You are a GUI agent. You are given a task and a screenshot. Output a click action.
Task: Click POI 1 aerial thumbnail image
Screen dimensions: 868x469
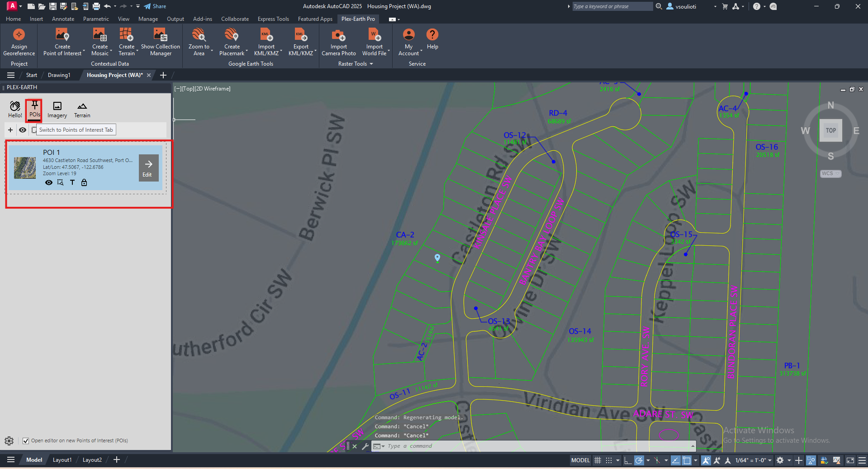tap(25, 168)
